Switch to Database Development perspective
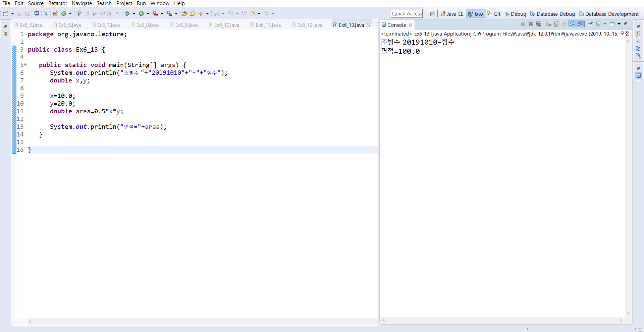The width and height of the screenshot is (644, 332). [x=609, y=14]
